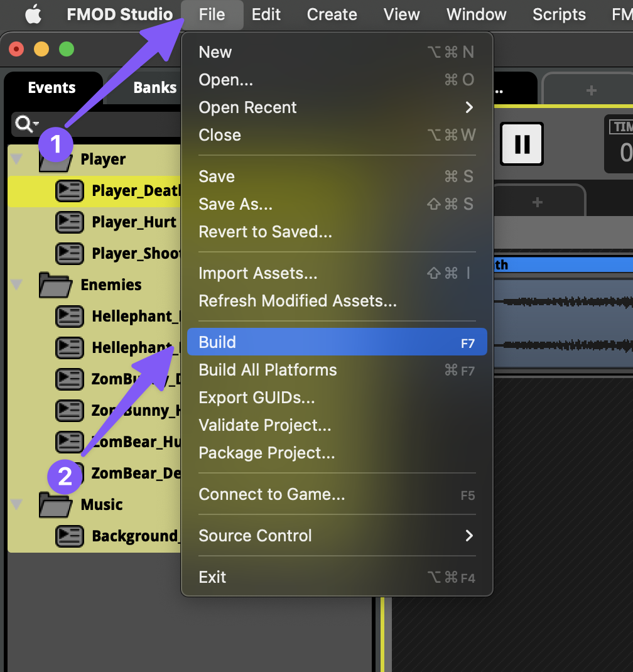
Task: Switch to the Banks tab
Action: [x=154, y=88]
